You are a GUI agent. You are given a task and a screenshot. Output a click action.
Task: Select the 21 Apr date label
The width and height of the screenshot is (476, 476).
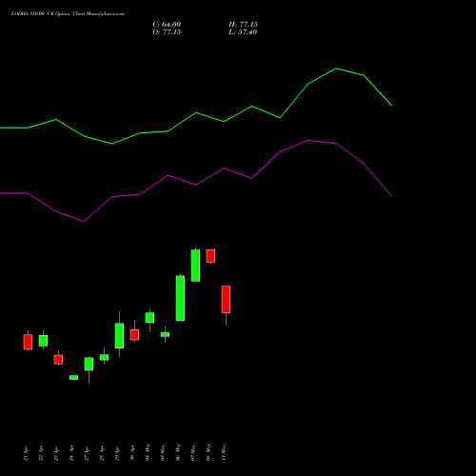(x=26, y=453)
